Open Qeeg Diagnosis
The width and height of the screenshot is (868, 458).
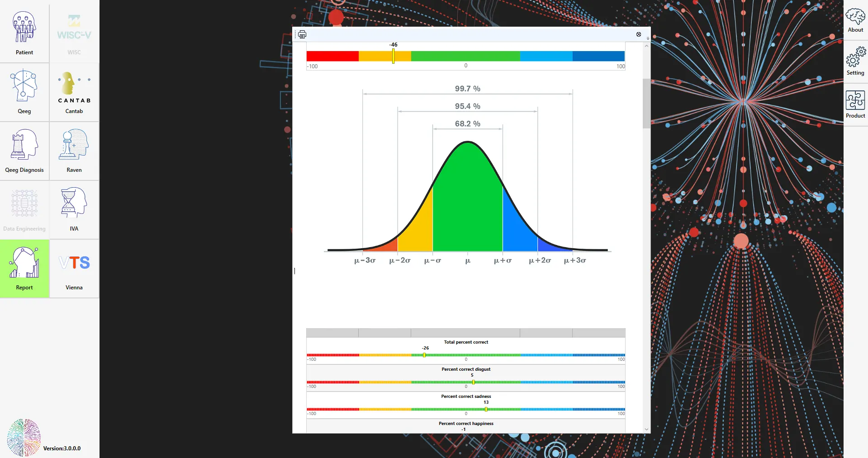(24, 151)
